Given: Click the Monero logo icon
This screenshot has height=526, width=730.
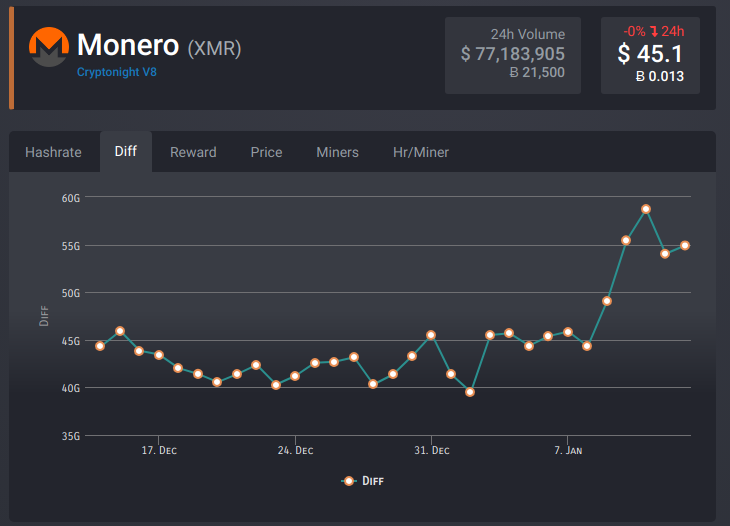Looking at the screenshot, I should pos(49,47).
